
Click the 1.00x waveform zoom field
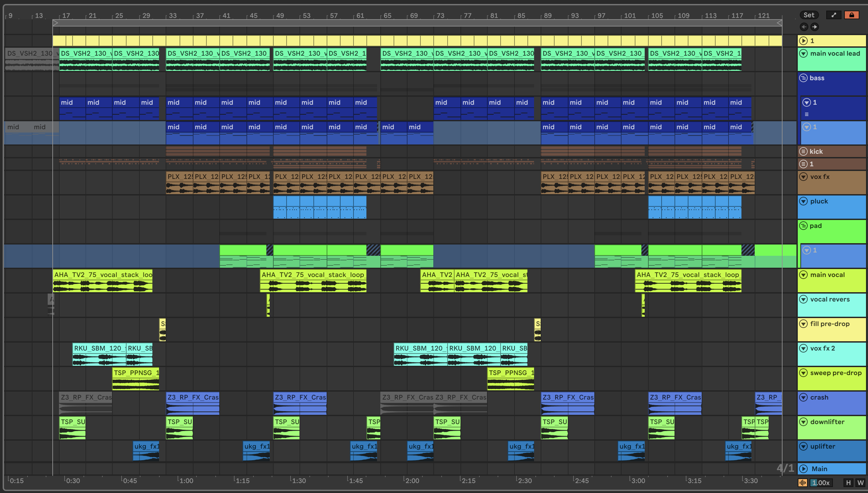point(821,482)
